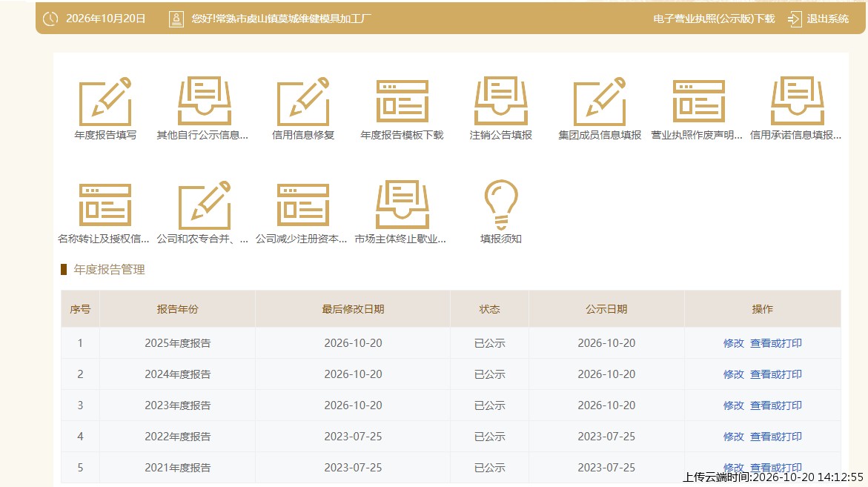The image size is (868, 487).
Task: Open 其他自行公示信息 tray icon
Action: point(205,102)
